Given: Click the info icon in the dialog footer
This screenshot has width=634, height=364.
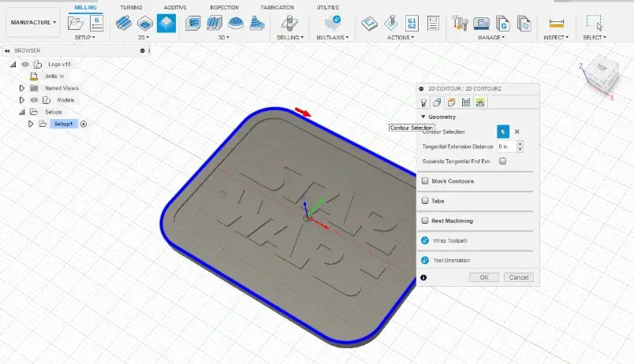Looking at the screenshot, I should [x=423, y=277].
